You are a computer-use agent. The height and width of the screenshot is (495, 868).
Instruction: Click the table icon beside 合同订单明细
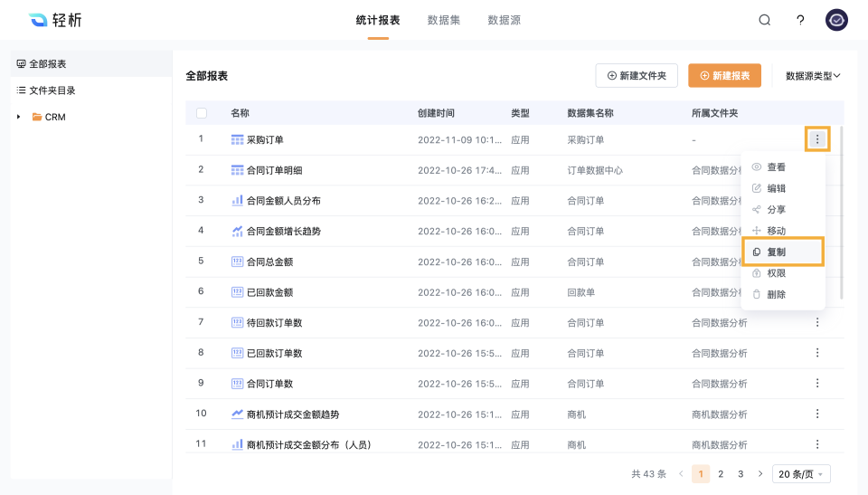pos(237,170)
